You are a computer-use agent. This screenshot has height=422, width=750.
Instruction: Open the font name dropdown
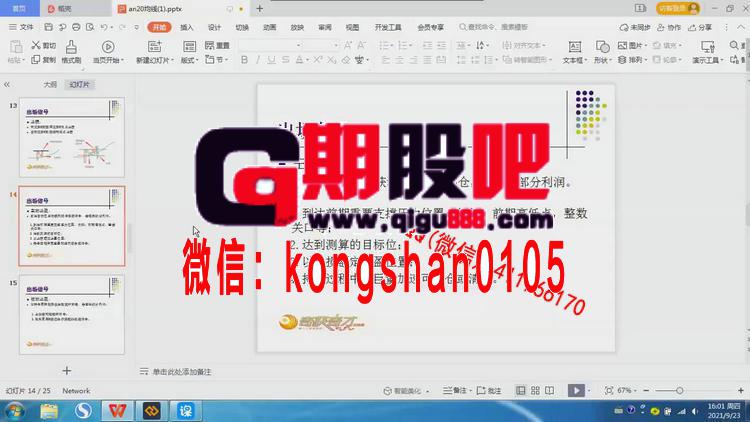(x=298, y=45)
